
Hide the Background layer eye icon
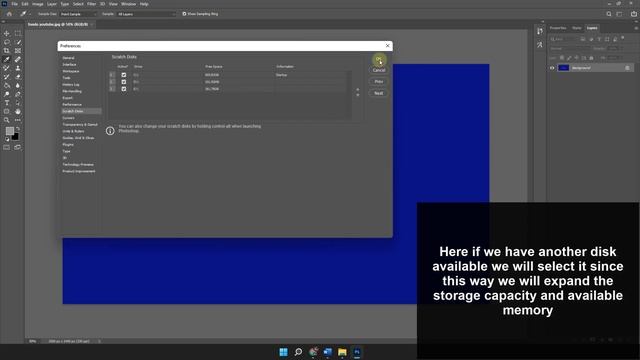[x=552, y=68]
